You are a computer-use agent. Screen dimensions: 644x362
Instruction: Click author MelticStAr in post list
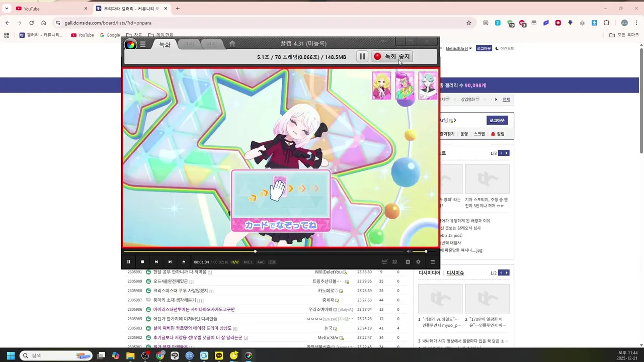click(328, 338)
